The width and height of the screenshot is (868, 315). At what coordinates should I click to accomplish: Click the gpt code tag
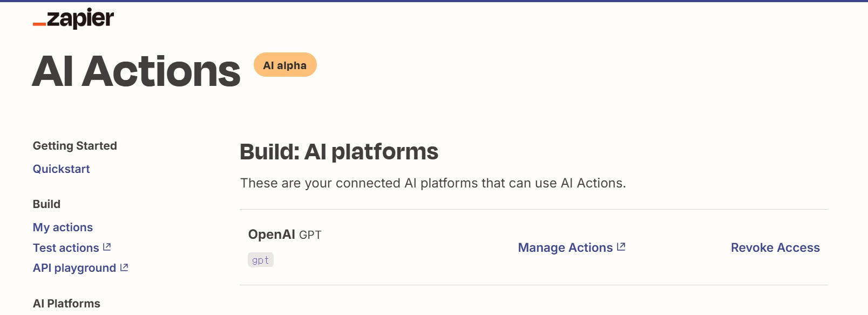260,260
